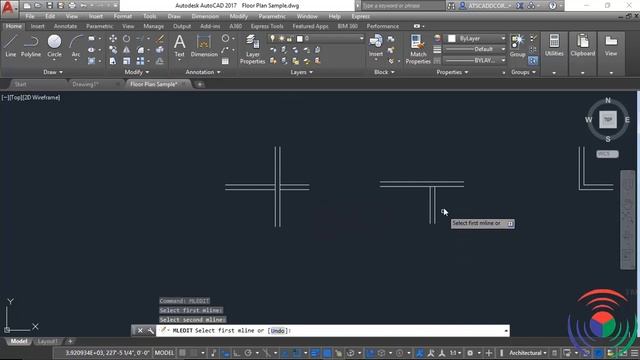Screen dimensions: 640x360
Task: Open the Architectural units dropdown in status bar
Action: coord(528,353)
